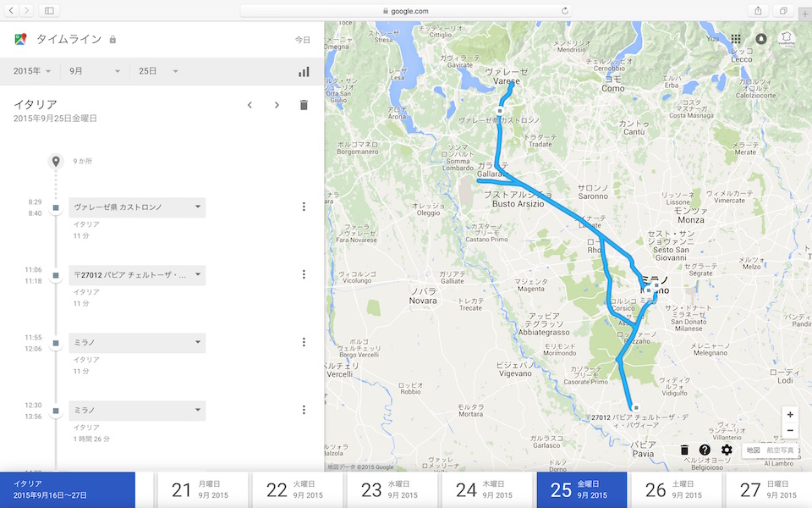This screenshot has height=508, width=812.
Task: Switch map to 航空写真 satellite view
Action: (780, 450)
